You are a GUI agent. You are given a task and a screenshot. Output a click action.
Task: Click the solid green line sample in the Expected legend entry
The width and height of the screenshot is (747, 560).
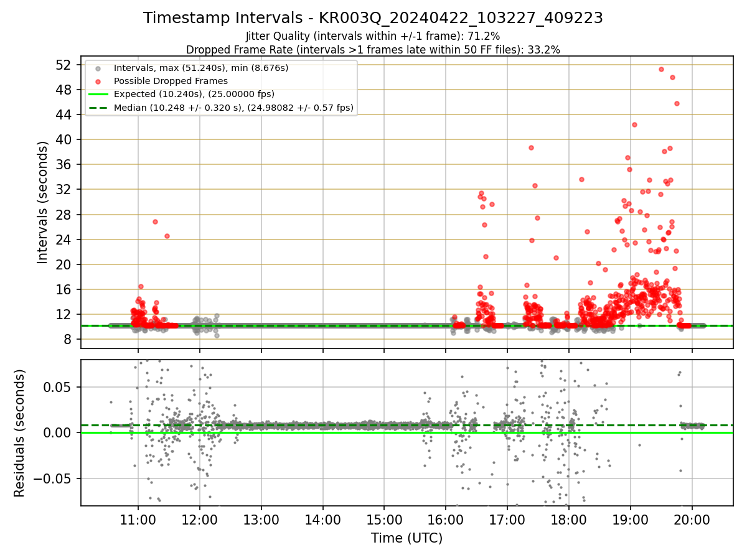point(98,95)
